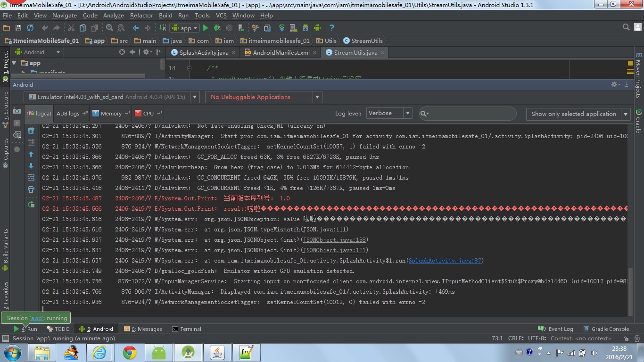
Task: Open the Gradle Console button
Action: tap(606, 329)
